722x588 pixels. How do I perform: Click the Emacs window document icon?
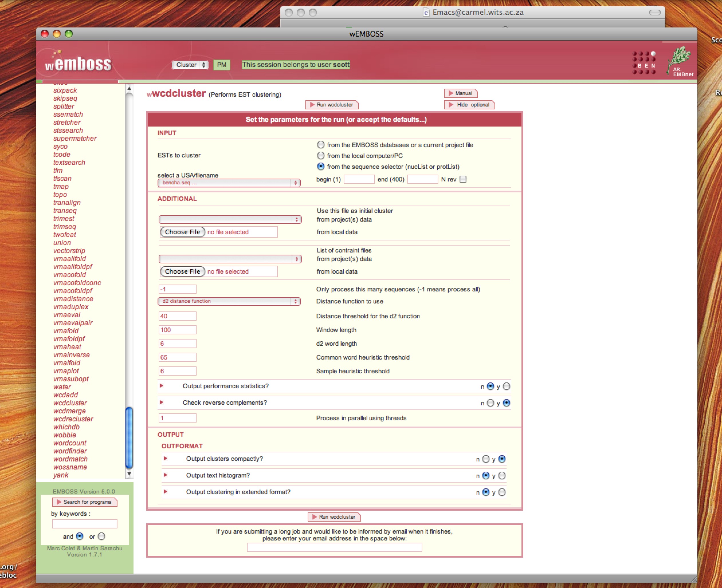click(x=426, y=13)
